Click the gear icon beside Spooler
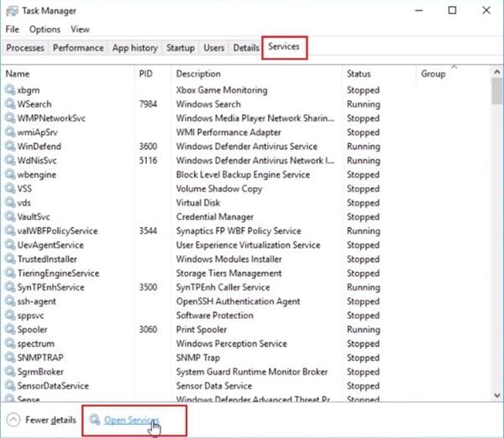The image size is (504, 438). pos(10,330)
